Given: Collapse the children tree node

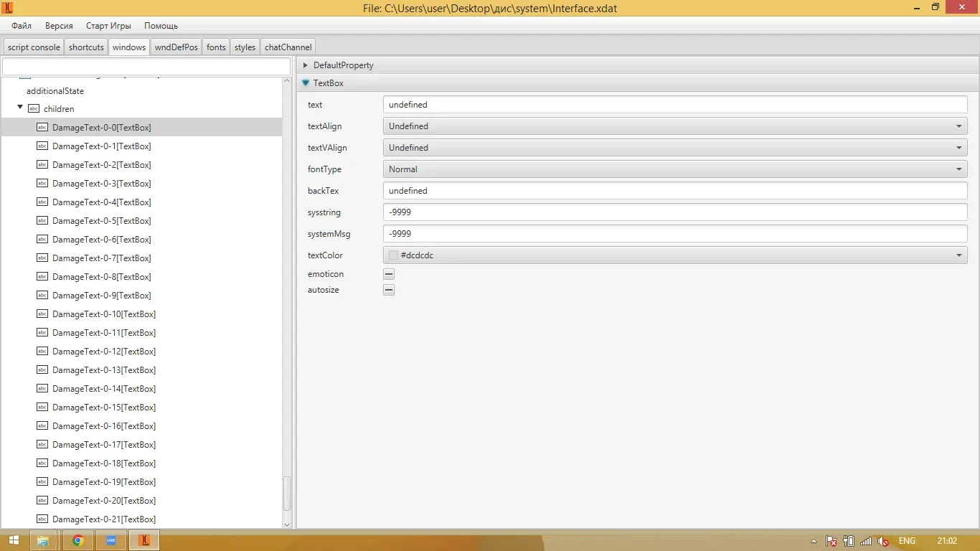Looking at the screenshot, I should (x=20, y=108).
